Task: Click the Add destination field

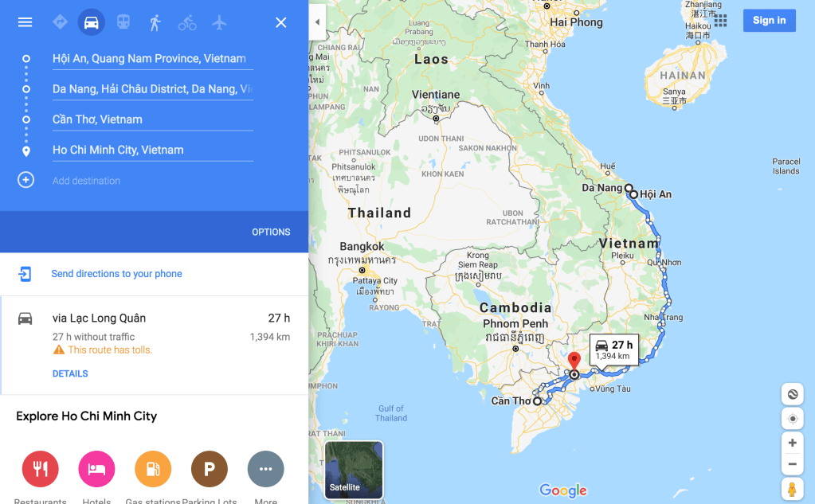Action: pyautogui.click(x=153, y=181)
